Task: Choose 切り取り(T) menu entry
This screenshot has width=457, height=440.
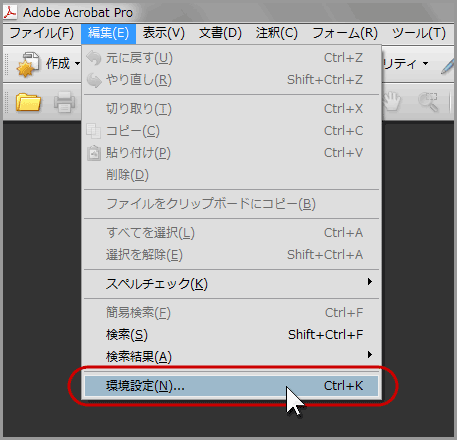Action: tap(232, 109)
